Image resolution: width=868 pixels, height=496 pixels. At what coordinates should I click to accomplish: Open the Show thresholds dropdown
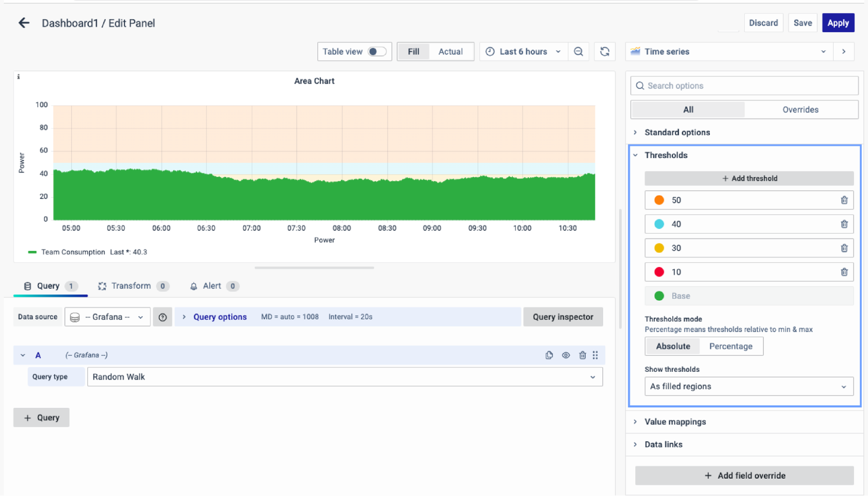(749, 387)
